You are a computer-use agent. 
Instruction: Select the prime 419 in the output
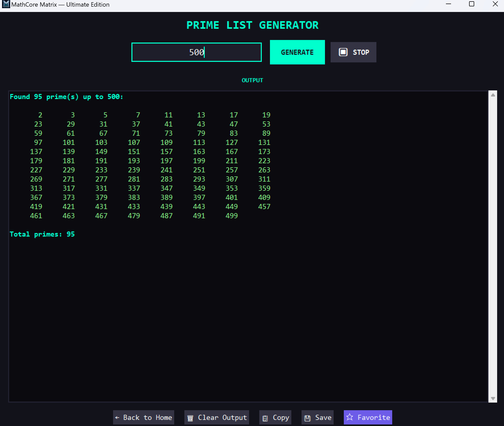36,207
